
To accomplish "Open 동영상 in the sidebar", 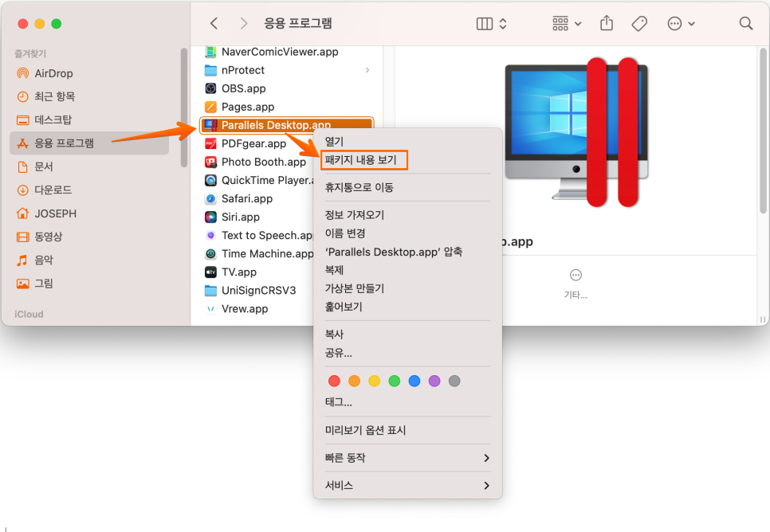I will (x=89, y=237).
